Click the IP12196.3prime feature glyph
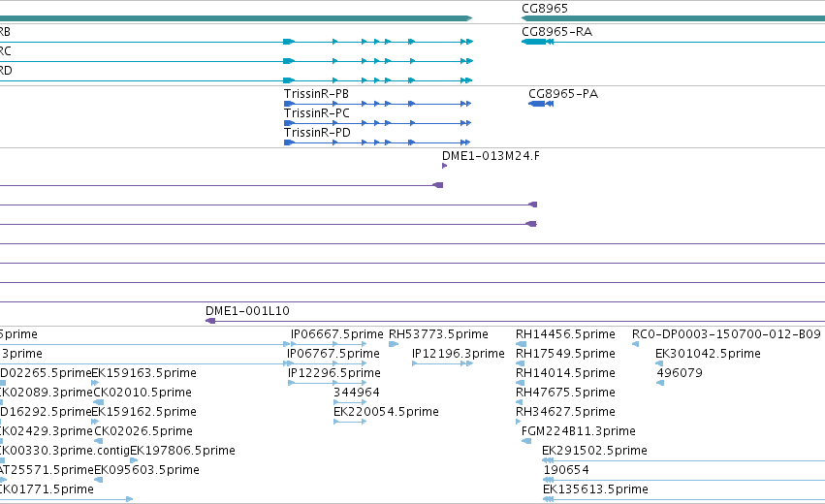This screenshot has width=825, height=504. point(442,363)
